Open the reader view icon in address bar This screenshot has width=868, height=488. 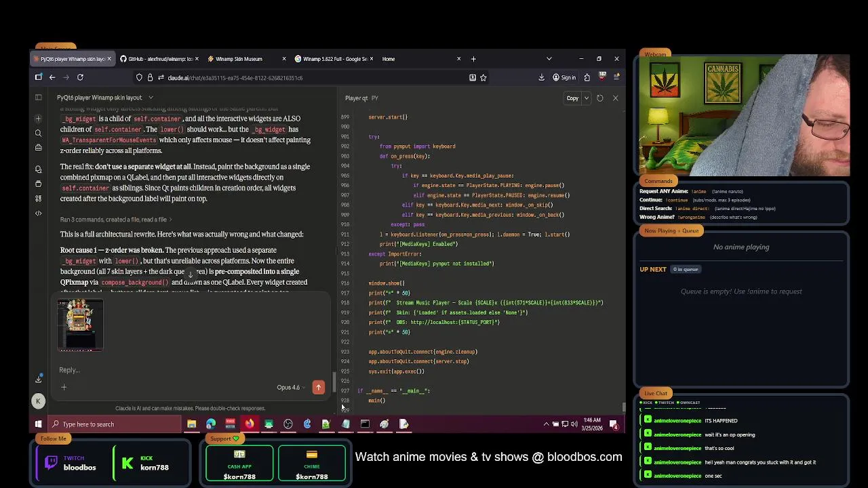pos(473,77)
